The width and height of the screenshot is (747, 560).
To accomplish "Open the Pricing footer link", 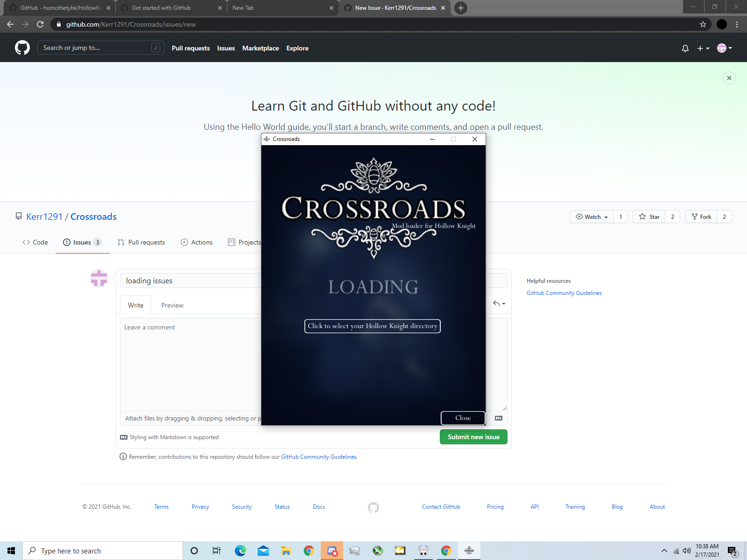I will 495,507.
